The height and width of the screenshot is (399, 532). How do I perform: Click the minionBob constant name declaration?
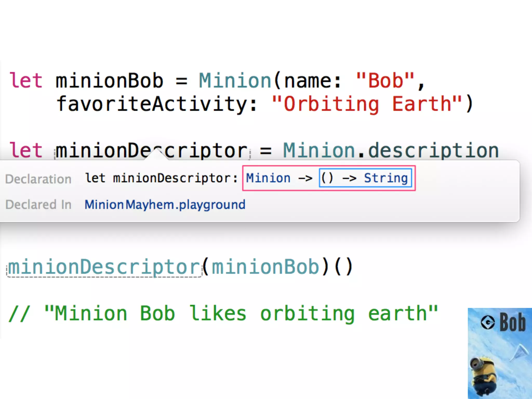109,81
